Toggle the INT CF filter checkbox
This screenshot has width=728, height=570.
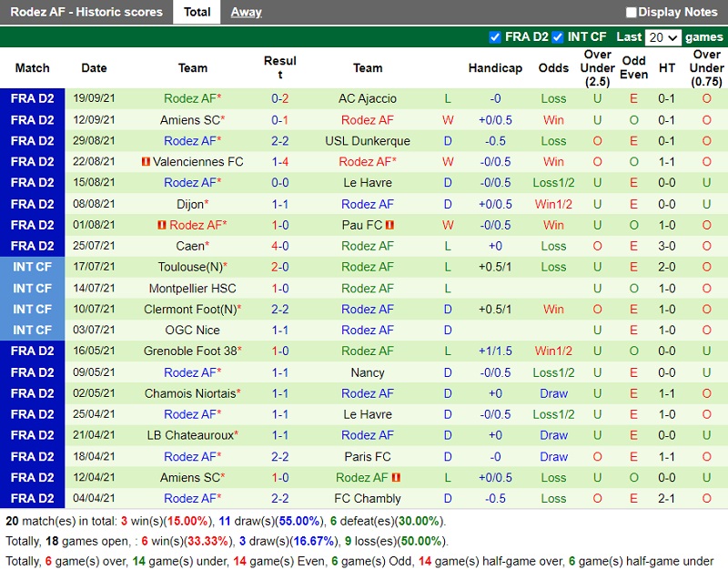(557, 37)
